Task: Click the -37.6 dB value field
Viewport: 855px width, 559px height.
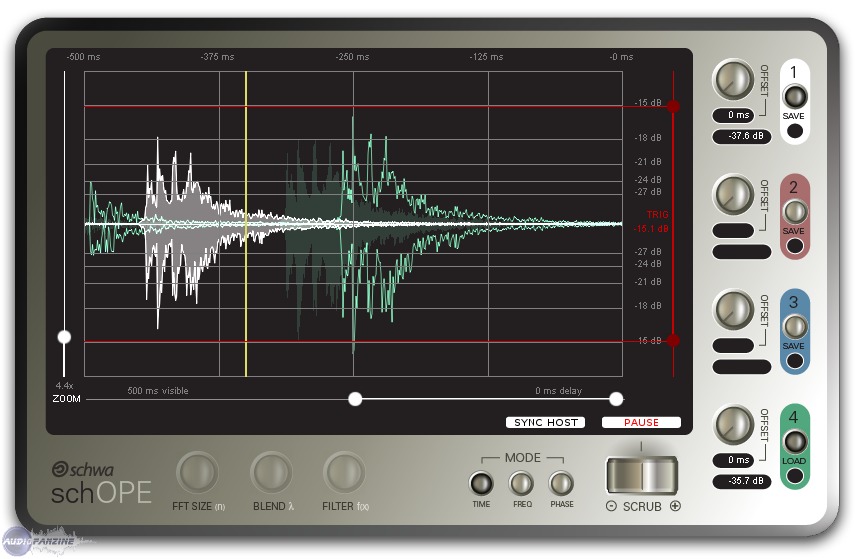Action: (x=742, y=136)
